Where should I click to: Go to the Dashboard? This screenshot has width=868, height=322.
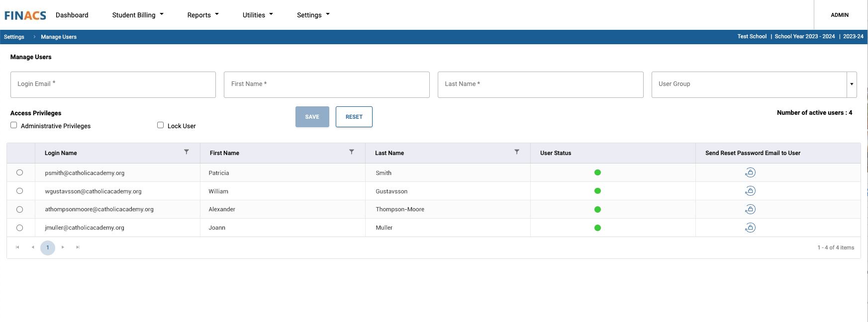(x=72, y=15)
